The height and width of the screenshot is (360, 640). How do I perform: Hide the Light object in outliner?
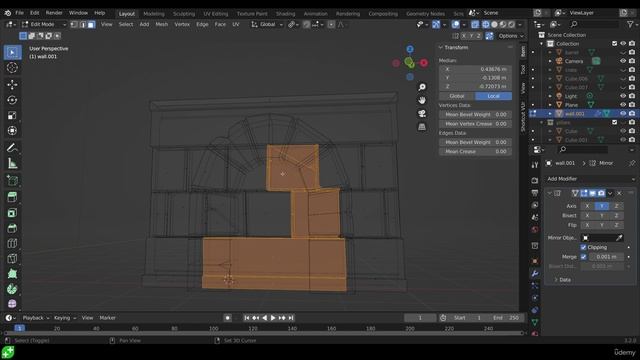tap(623, 96)
